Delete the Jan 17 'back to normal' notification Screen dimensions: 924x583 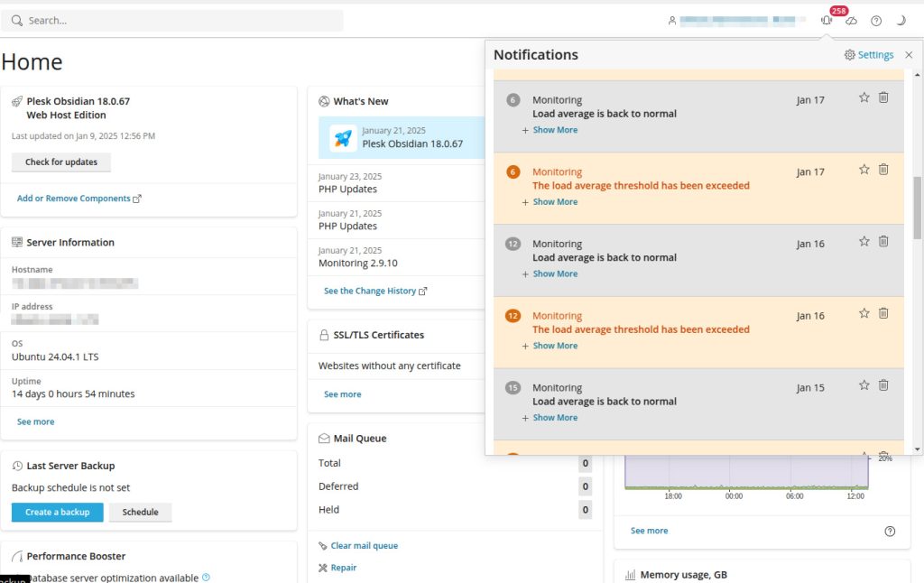point(883,97)
